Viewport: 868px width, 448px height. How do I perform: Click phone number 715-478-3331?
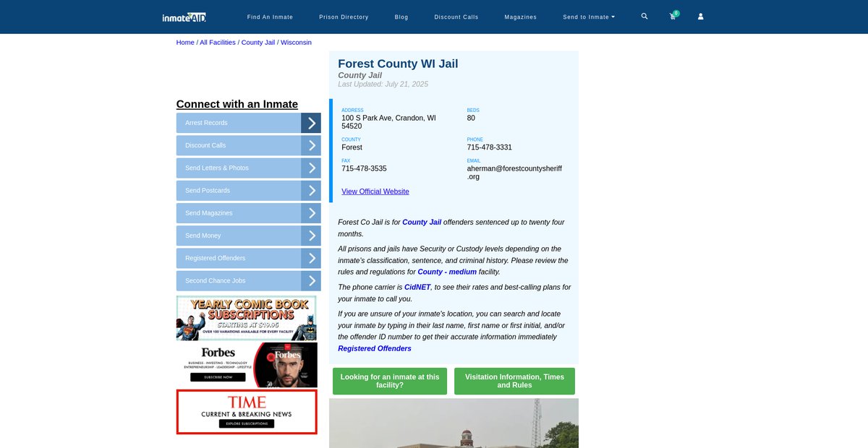coord(490,147)
